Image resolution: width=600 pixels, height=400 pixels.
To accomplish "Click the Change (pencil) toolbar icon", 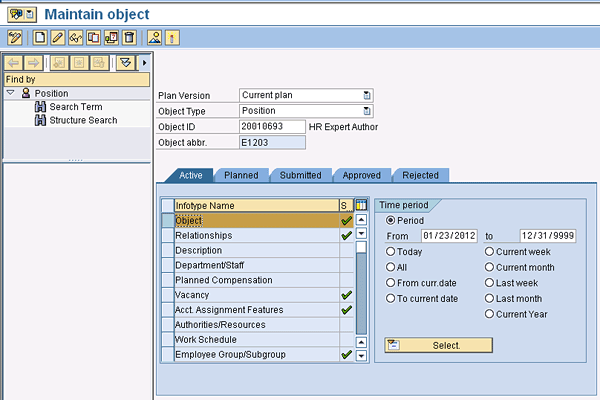I will [58, 38].
